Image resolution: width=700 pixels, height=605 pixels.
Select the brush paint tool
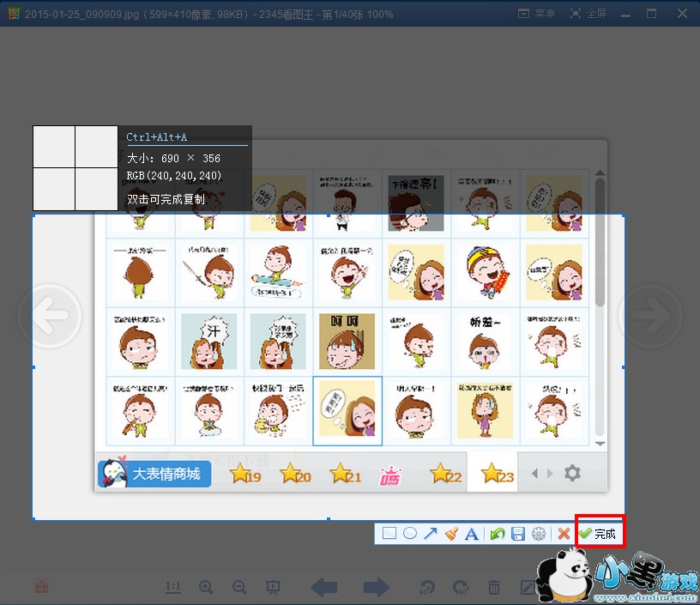pyautogui.click(x=451, y=533)
